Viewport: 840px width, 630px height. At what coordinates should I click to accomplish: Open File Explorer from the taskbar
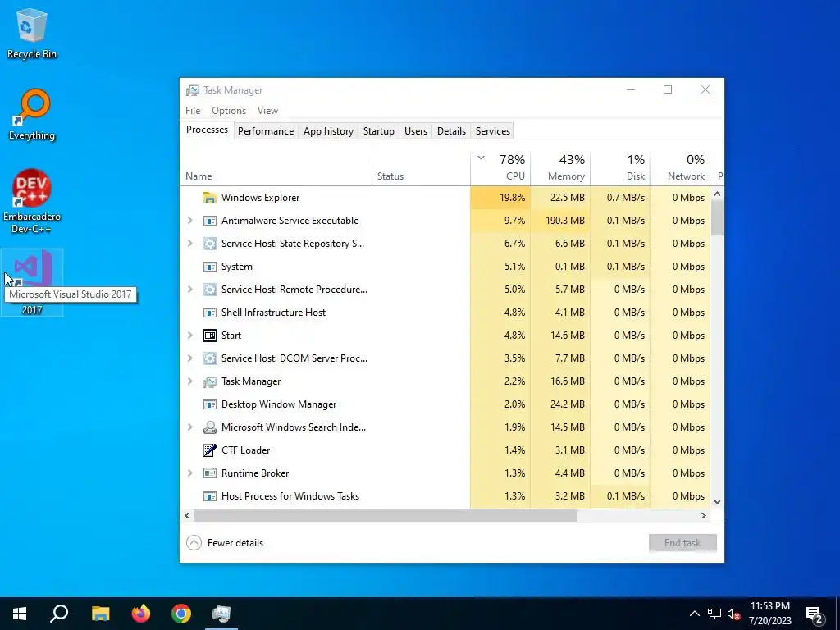100,614
